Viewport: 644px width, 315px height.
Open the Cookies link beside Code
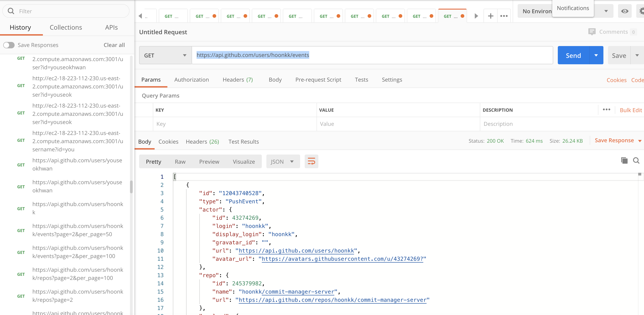[x=616, y=80]
